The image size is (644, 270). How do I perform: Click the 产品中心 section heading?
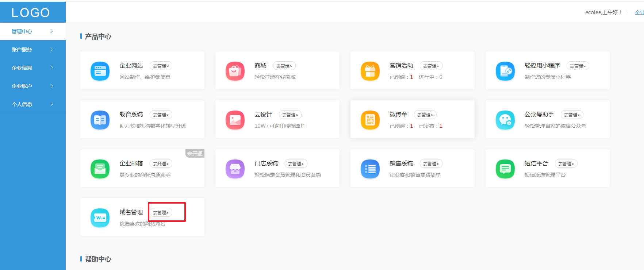(98, 36)
